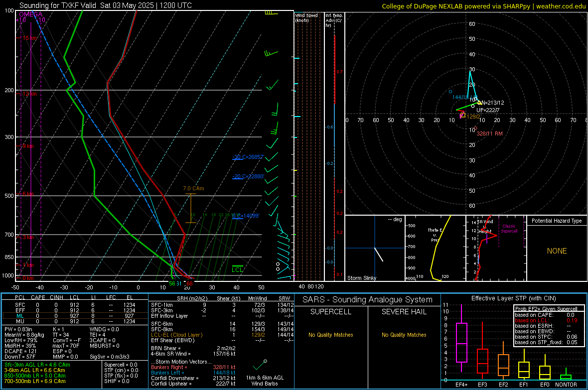
Task: Click the 'Inf. Temp. Adv.' panel heading
Action: tap(334, 20)
